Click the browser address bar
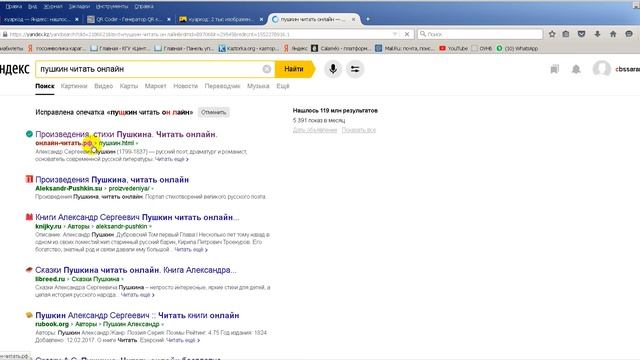Screen dimensions: 640x360 (196, 34)
